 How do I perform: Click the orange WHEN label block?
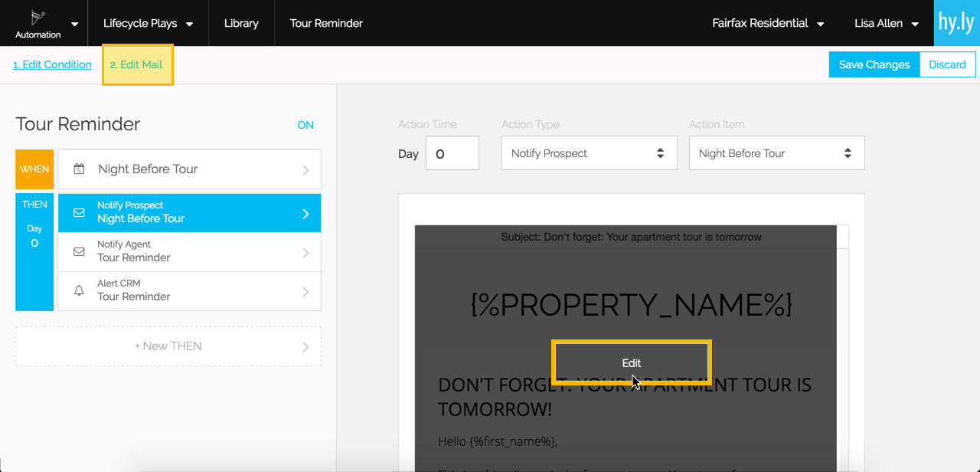(34, 169)
